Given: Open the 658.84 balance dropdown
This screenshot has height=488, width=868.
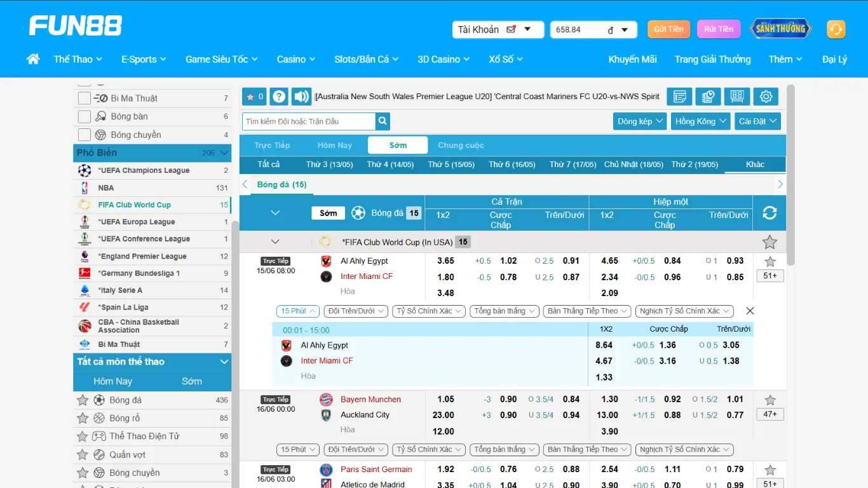Looking at the screenshot, I should point(593,30).
